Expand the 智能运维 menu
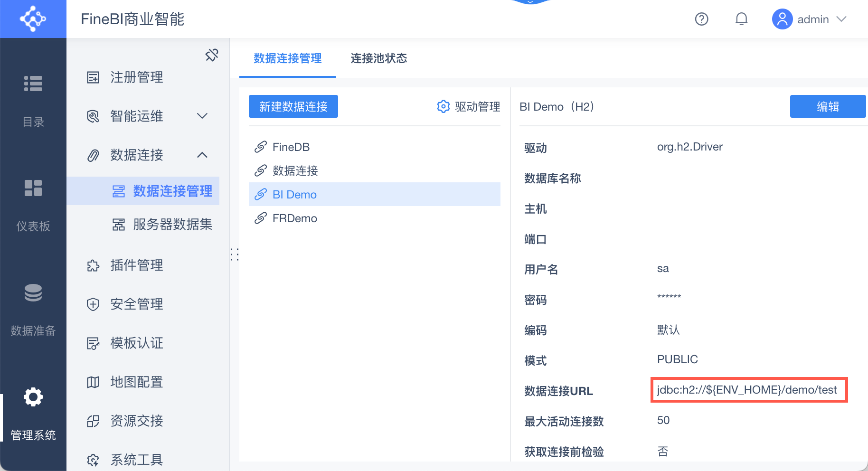868x471 pixels. [x=202, y=116]
